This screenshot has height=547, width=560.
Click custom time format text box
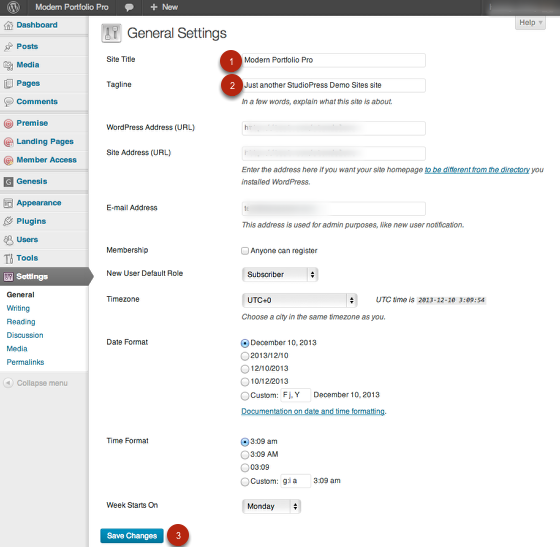click(295, 481)
